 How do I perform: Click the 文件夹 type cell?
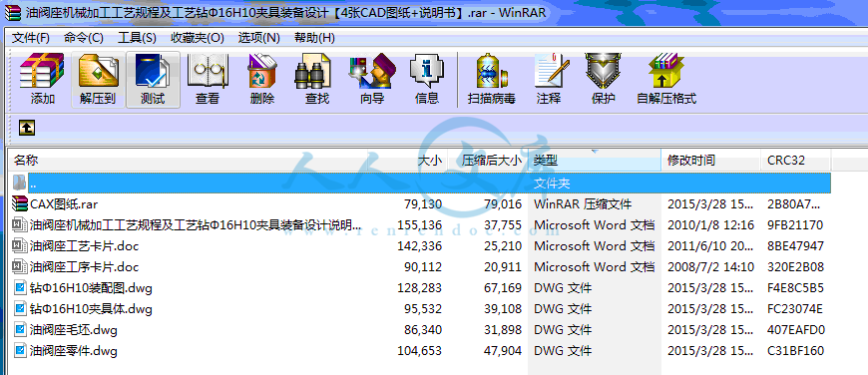click(552, 184)
